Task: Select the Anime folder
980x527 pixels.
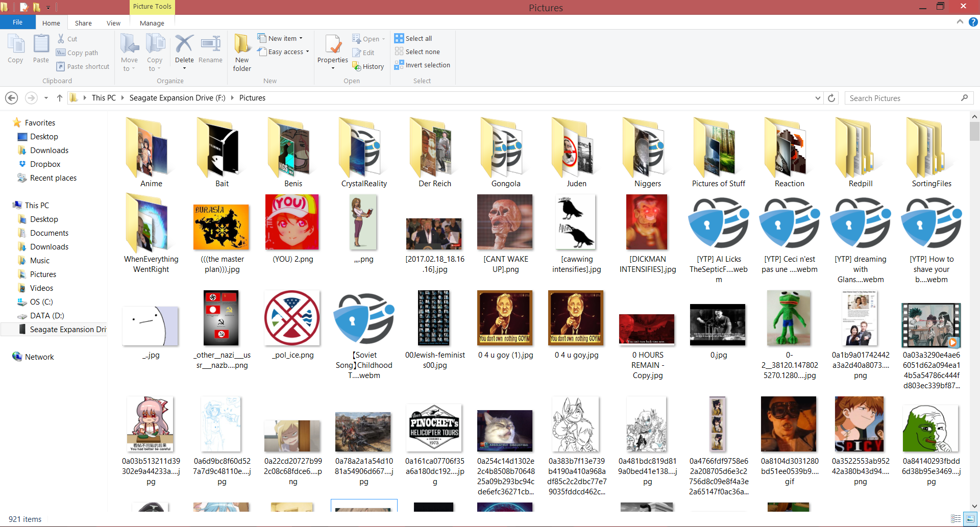Action: (x=151, y=153)
